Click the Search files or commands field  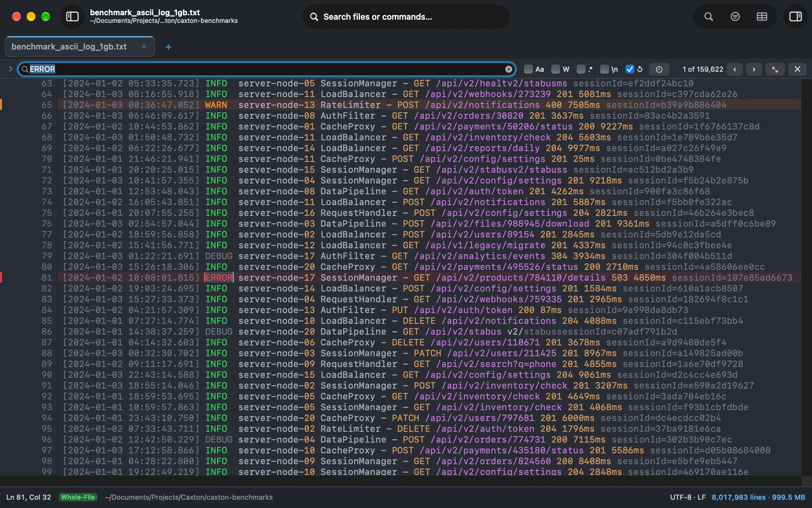pos(406,17)
